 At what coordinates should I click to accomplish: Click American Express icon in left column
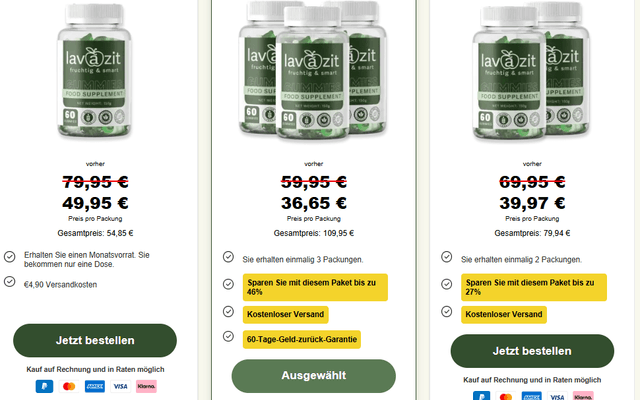coord(95,386)
